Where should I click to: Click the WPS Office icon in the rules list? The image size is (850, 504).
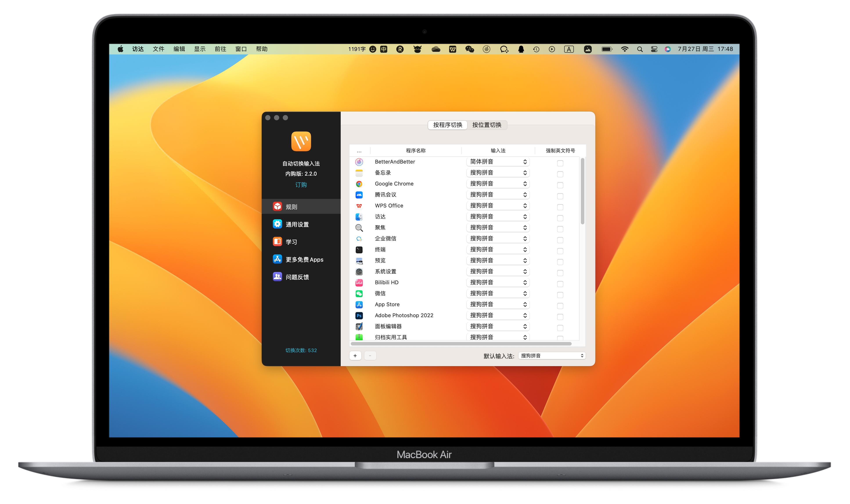[359, 205]
